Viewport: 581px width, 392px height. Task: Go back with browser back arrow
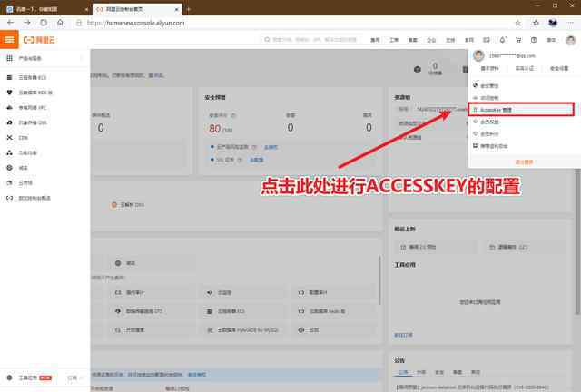(x=10, y=23)
